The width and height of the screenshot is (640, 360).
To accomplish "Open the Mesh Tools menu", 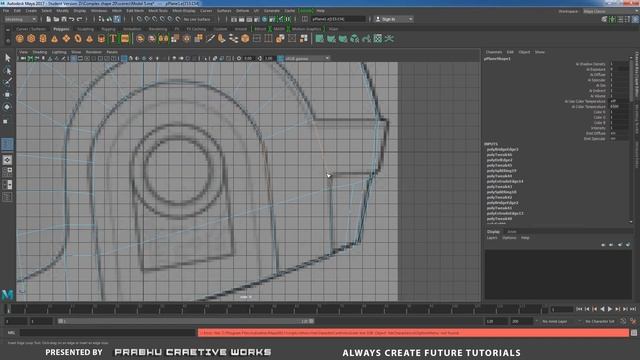I will coord(158,11).
